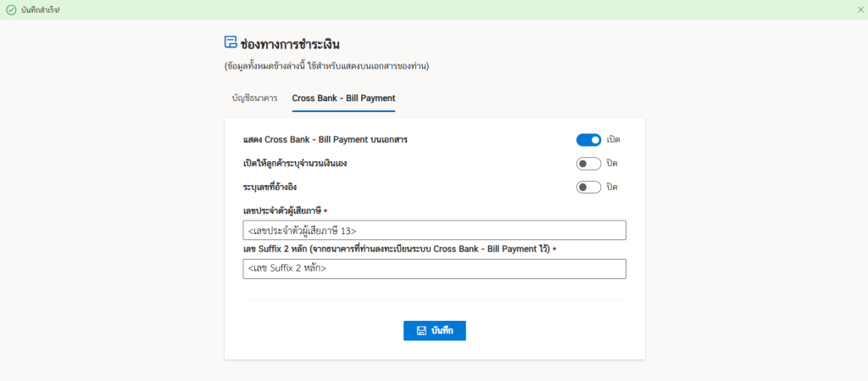Click the ปิด label next to เปิดให้ลูกค้าระบุจำนวนเงินเอง

click(612, 164)
